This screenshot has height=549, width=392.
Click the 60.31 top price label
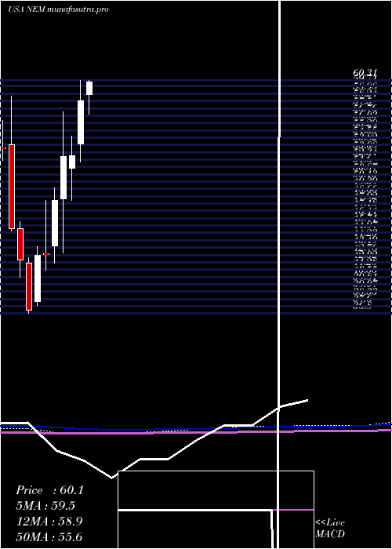click(x=365, y=73)
